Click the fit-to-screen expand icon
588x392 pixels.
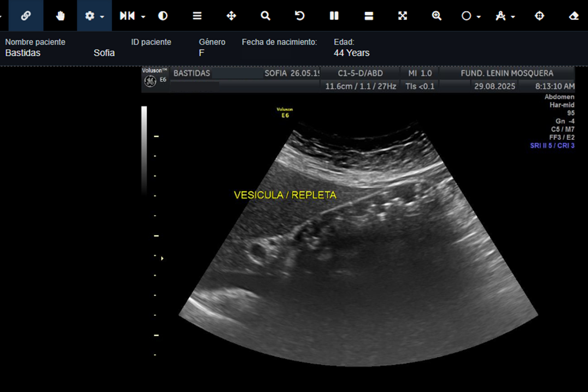402,16
